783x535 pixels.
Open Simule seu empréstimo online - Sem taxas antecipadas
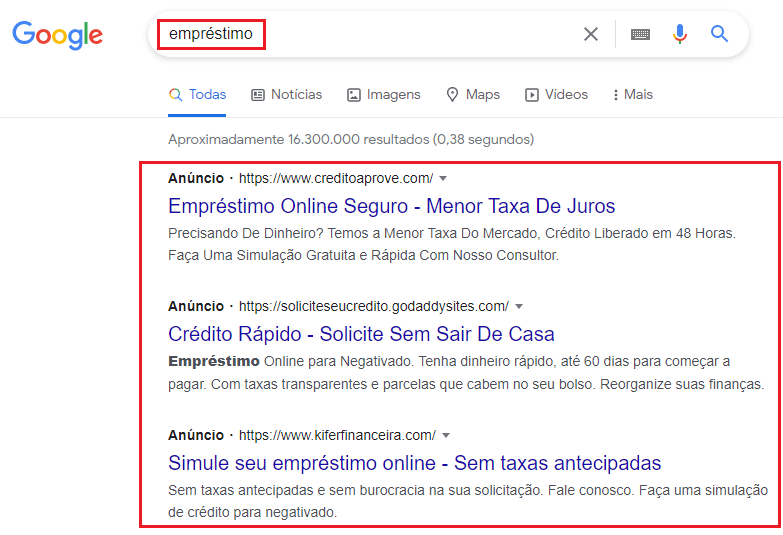[414, 463]
